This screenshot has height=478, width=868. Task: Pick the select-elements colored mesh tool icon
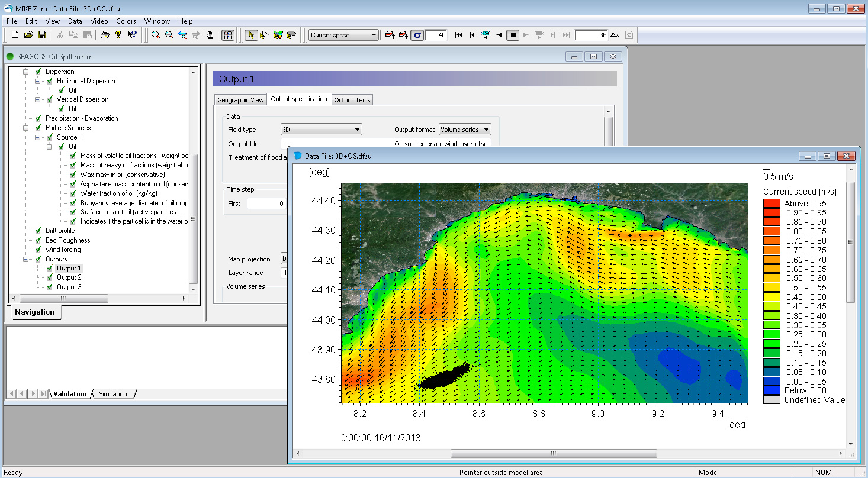coord(278,35)
